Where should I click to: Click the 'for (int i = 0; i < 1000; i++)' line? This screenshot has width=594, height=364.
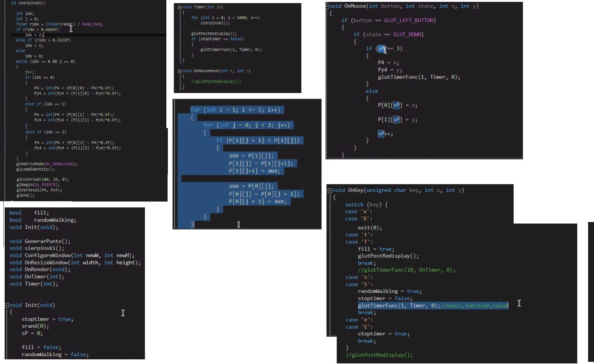pyautogui.click(x=225, y=18)
